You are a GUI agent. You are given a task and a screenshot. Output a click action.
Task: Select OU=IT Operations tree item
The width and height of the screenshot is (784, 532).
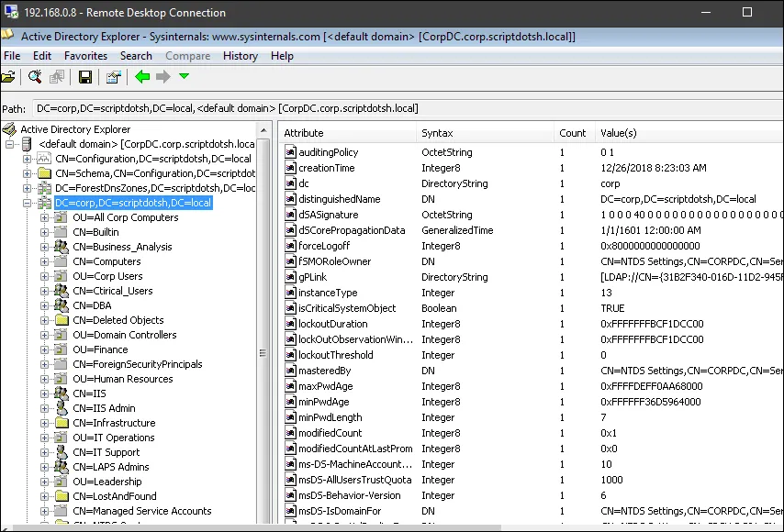pos(114,438)
